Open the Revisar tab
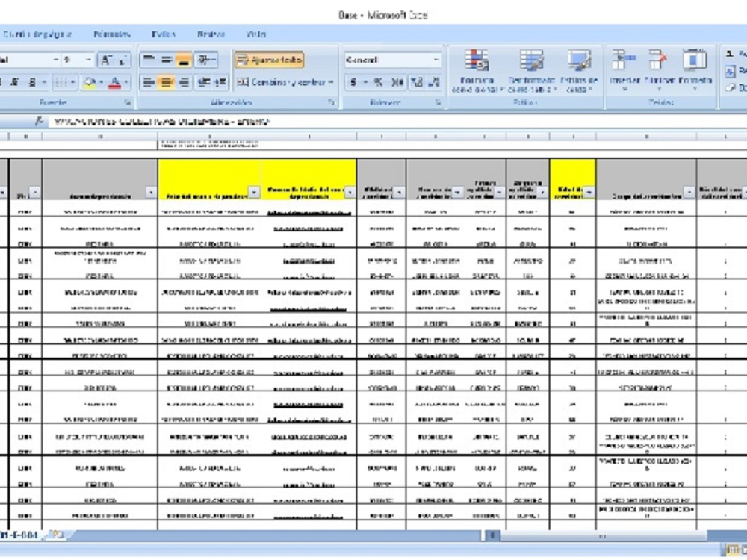This screenshot has width=747, height=560. (x=211, y=34)
